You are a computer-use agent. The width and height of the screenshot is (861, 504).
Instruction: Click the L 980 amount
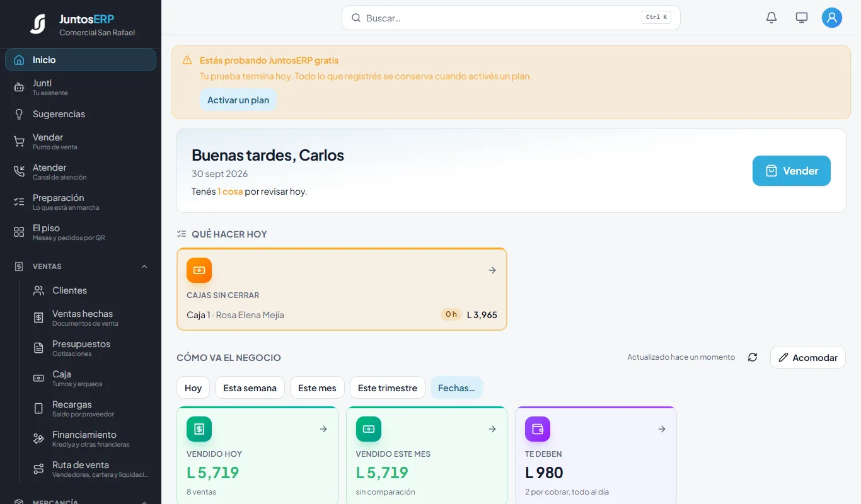pos(544,472)
